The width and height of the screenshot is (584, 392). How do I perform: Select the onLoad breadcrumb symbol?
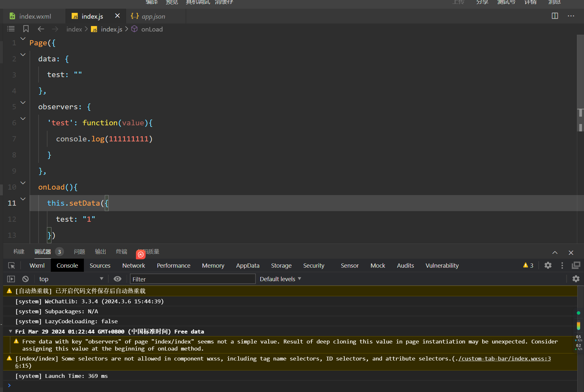[152, 29]
